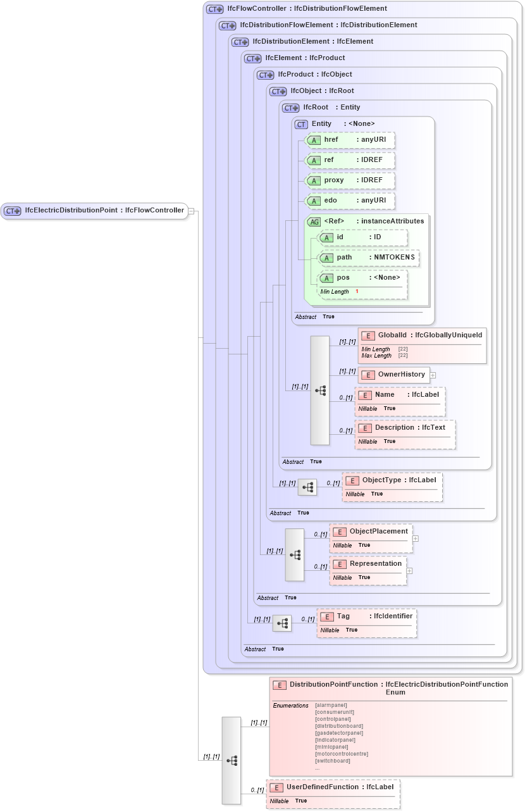Click the CT icon of IfcElectricDistributionPoint

click(x=13, y=210)
